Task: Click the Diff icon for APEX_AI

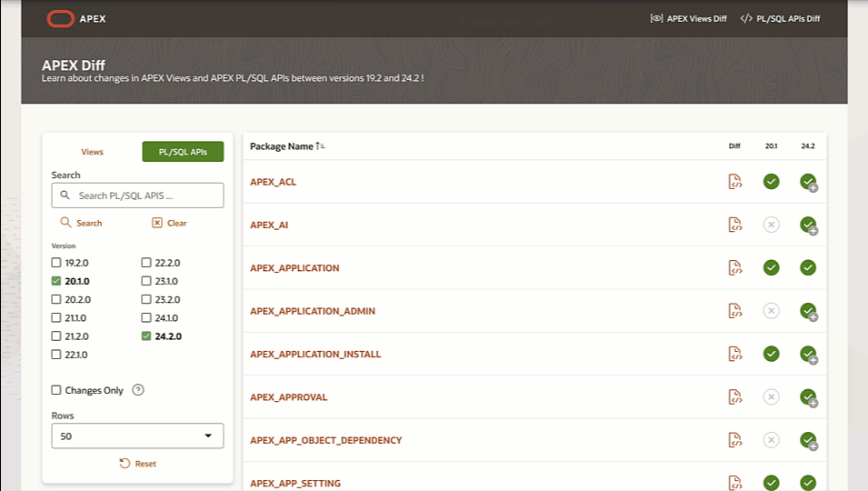Action: pyautogui.click(x=734, y=225)
